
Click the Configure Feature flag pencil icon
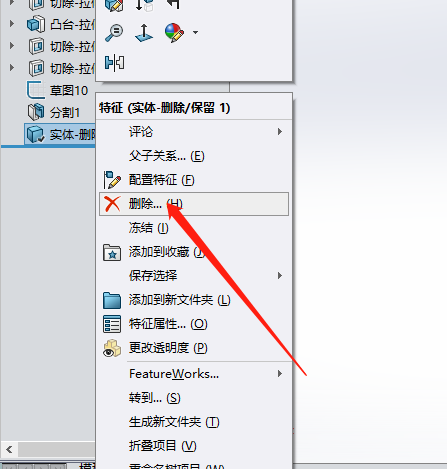(x=112, y=180)
